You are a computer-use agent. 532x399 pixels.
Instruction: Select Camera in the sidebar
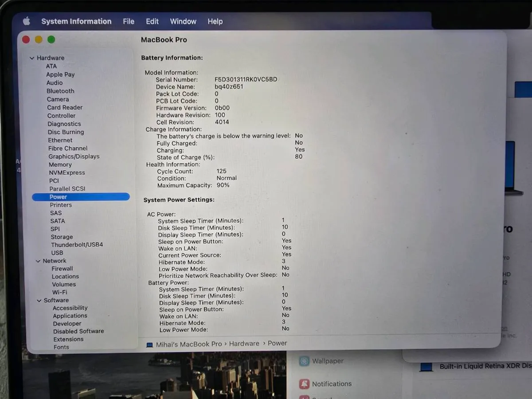coord(58,99)
